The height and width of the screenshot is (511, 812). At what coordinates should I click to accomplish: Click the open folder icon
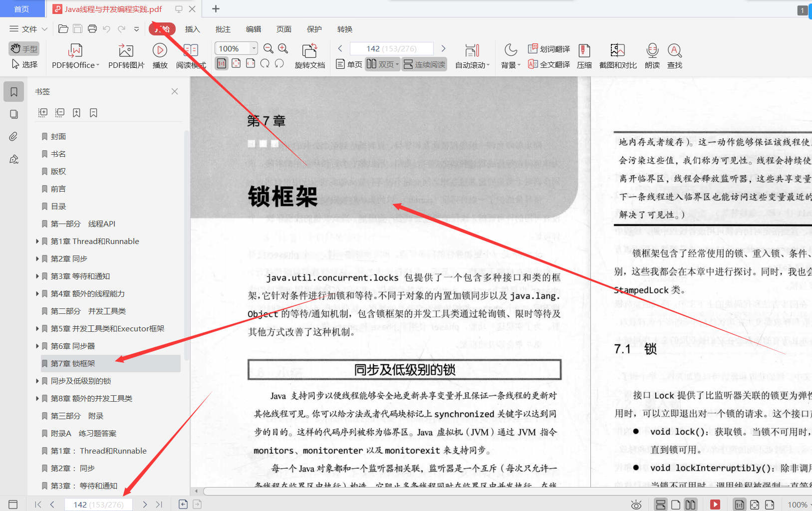pos(63,29)
